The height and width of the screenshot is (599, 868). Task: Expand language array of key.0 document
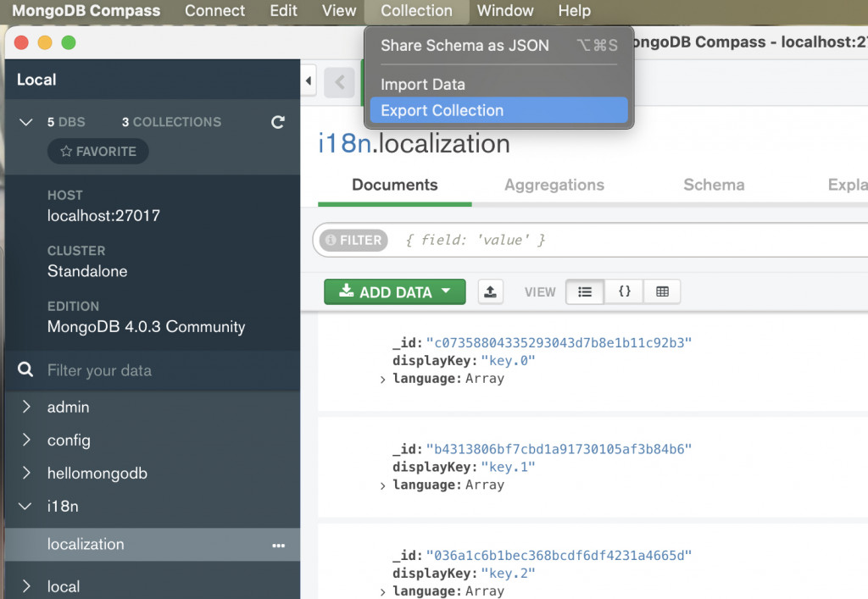tap(382, 380)
